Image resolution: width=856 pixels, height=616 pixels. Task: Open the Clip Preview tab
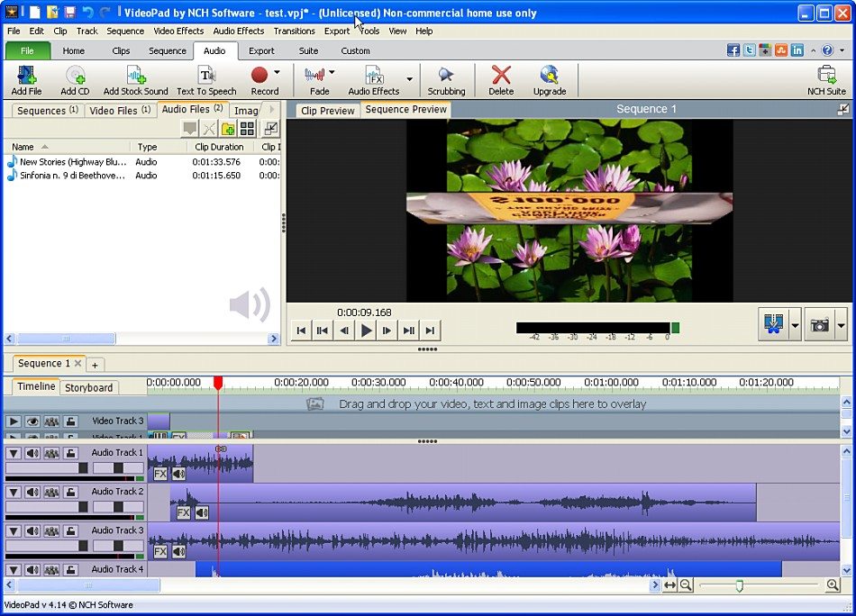tap(327, 111)
